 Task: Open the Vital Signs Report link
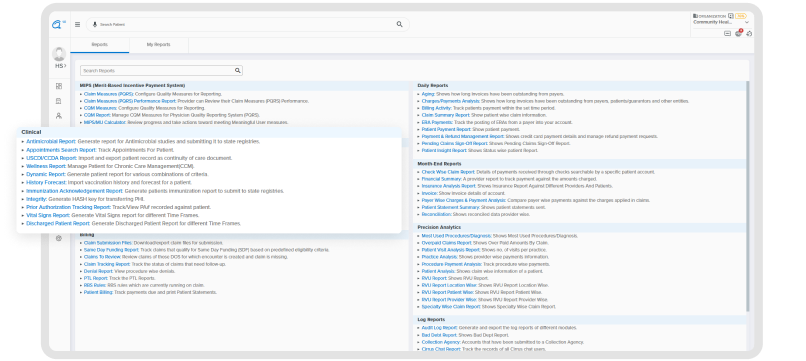click(48, 215)
